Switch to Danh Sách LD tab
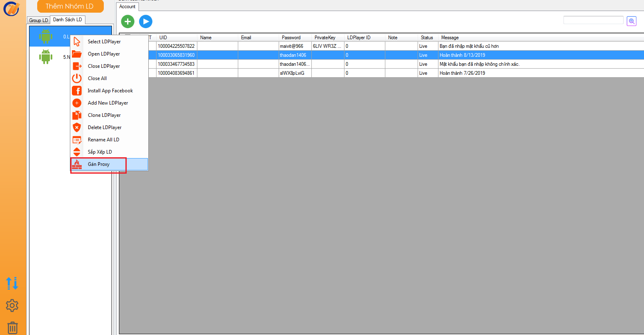Viewport: 644px width, 335px height. pyautogui.click(x=67, y=20)
